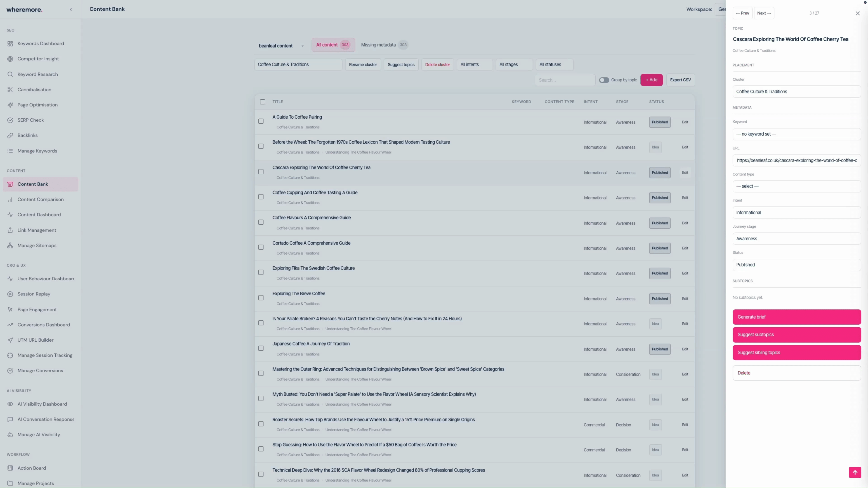
Task: Click the UTM URL Builder send icon
Action: tap(10, 340)
